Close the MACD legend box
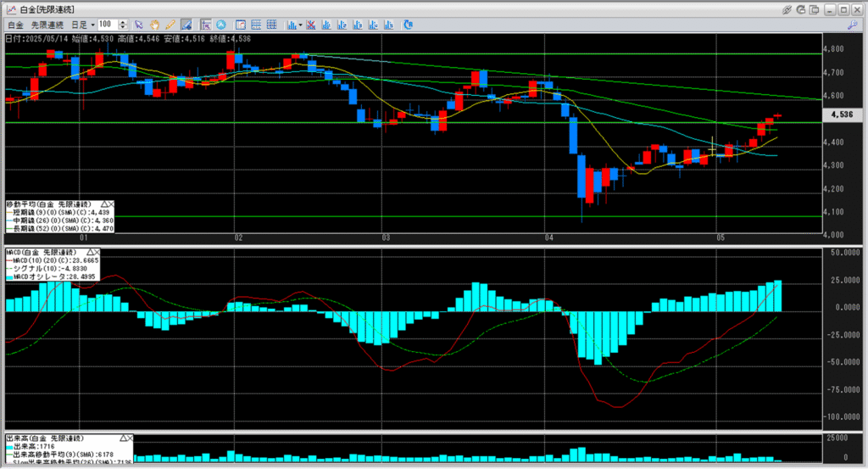 tap(97, 253)
